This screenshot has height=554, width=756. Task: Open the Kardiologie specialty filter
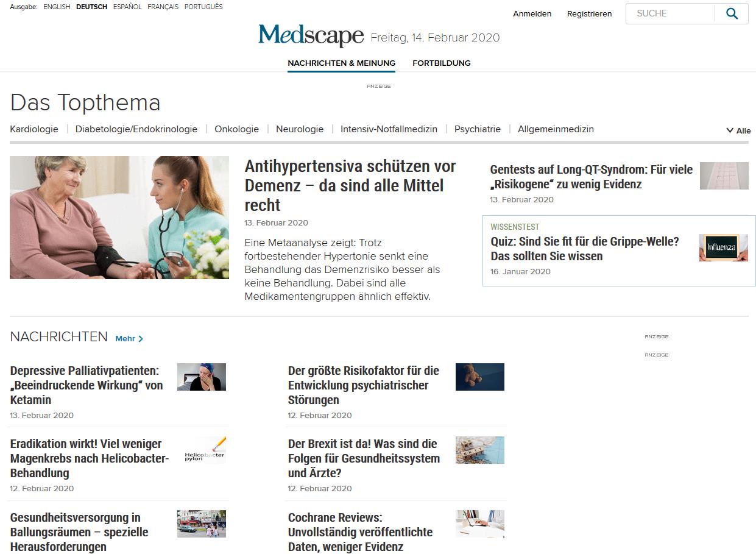(34, 129)
